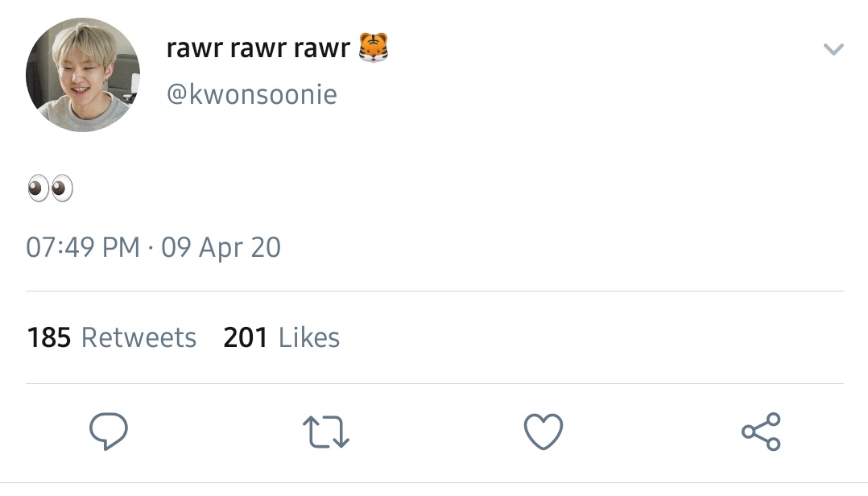868x496 pixels.
Task: Click the word Retweets in the stats row
Action: pyautogui.click(x=139, y=337)
